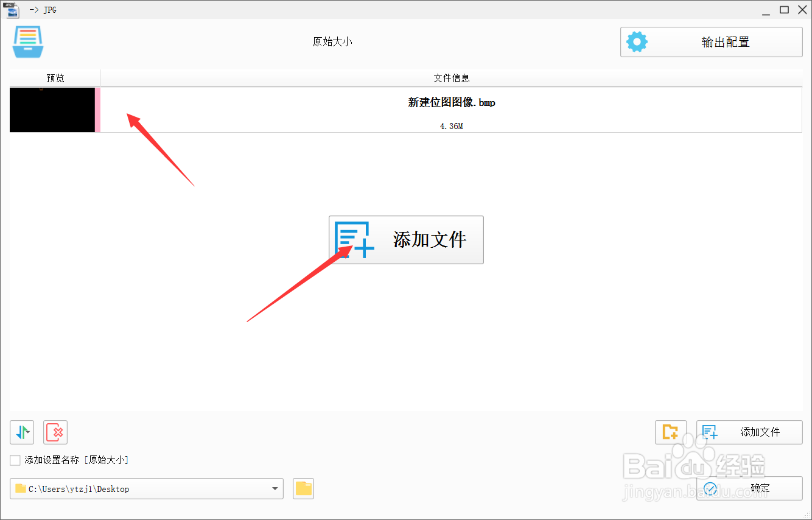
Task: Expand the output path dropdown arrow
Action: 276,488
